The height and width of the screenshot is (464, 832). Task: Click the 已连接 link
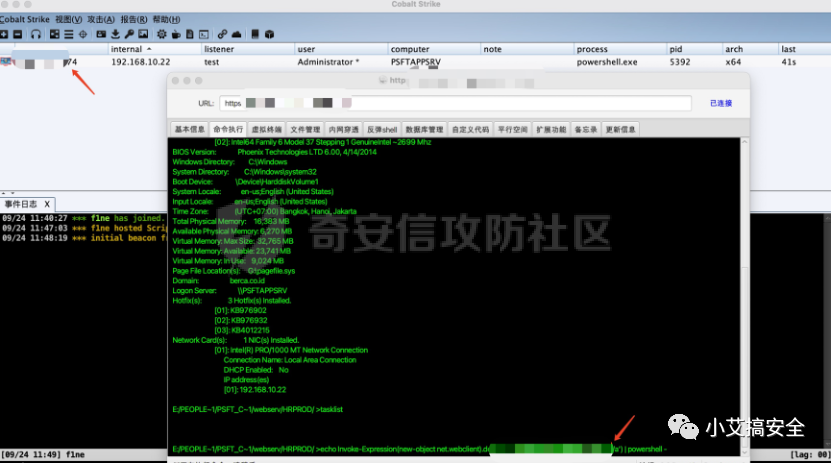[x=721, y=103]
